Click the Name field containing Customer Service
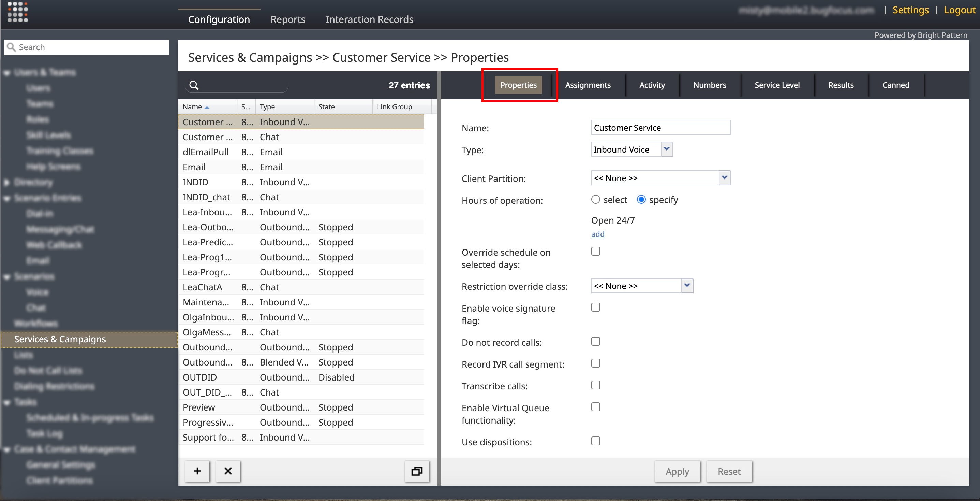Viewport: 980px width, 501px height. pos(661,128)
